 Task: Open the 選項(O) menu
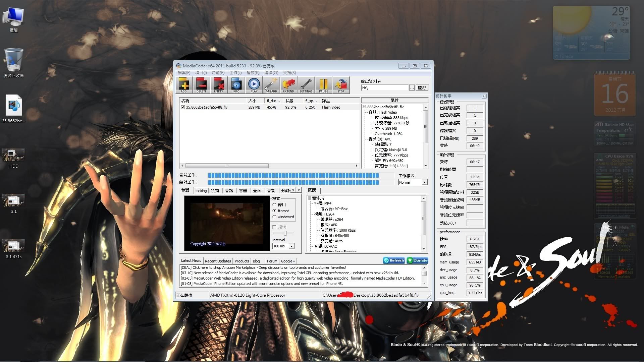pyautogui.click(x=271, y=73)
